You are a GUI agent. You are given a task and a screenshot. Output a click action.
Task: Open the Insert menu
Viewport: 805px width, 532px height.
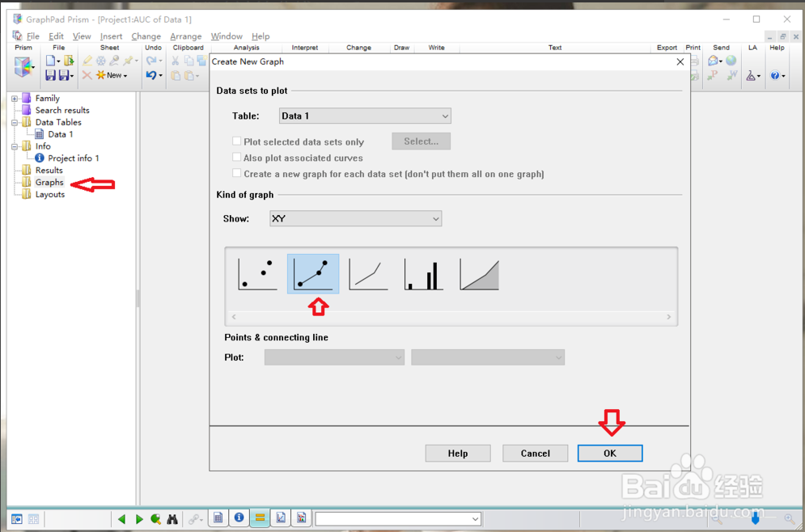point(111,36)
